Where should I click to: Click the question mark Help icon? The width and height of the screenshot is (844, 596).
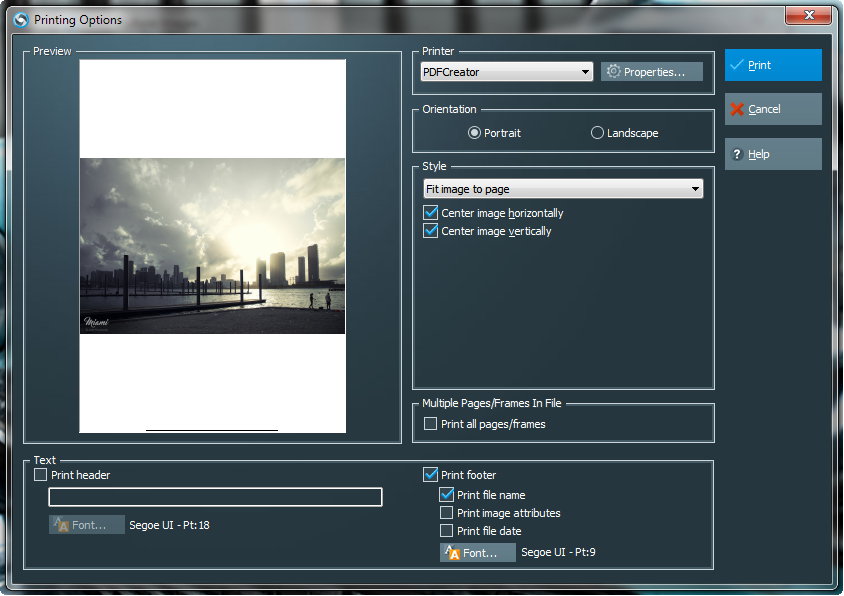coord(737,154)
